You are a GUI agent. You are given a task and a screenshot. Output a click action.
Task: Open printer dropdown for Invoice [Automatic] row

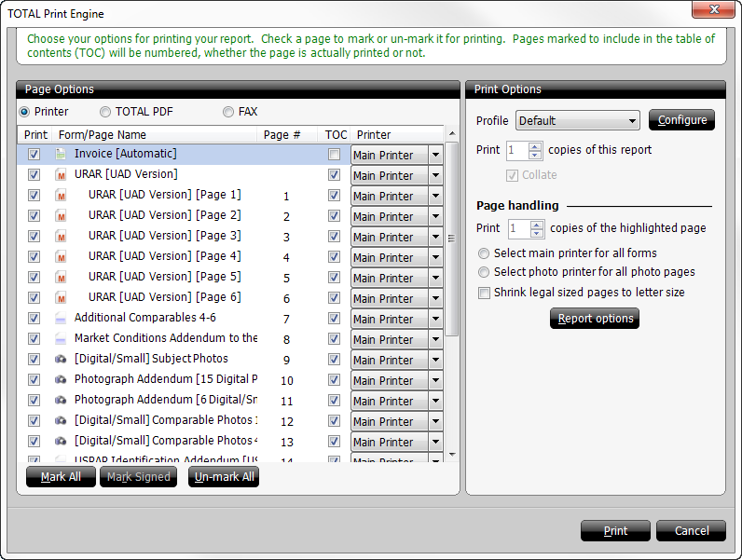click(435, 155)
